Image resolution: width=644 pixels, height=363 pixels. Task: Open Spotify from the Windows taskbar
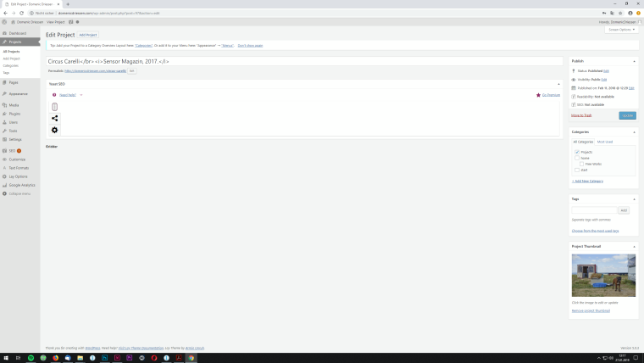click(x=31, y=358)
